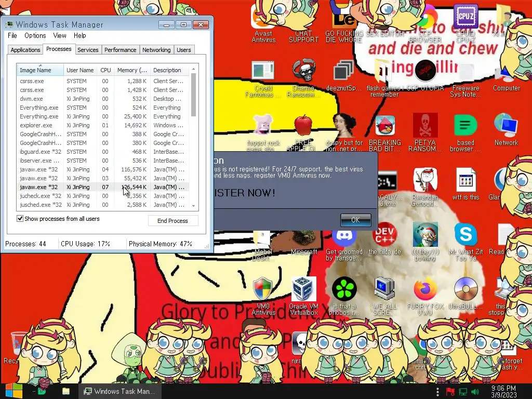Viewport: 532px width, 399px height.
Task: Click the process list scrollbar thumb
Action: (193, 95)
